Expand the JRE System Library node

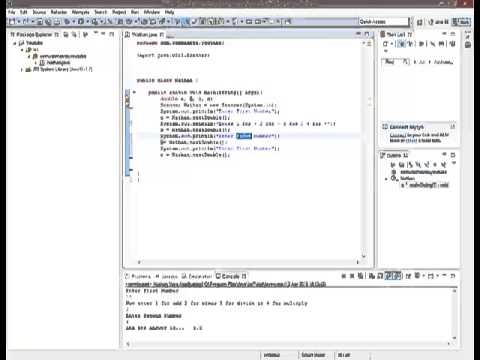point(22,69)
